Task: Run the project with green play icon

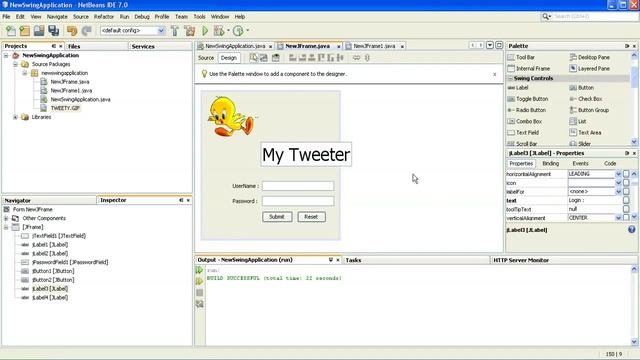Action: (x=205, y=31)
